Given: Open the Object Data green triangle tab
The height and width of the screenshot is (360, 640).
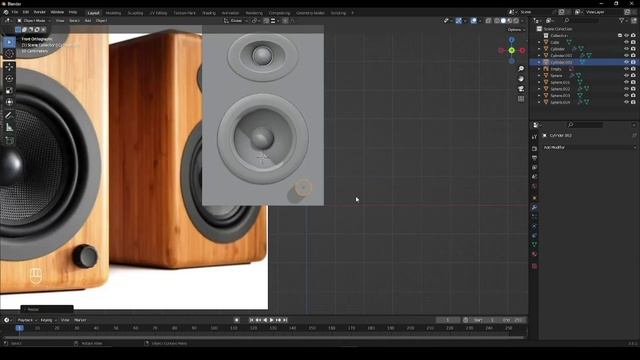Looking at the screenshot, I should (x=535, y=244).
